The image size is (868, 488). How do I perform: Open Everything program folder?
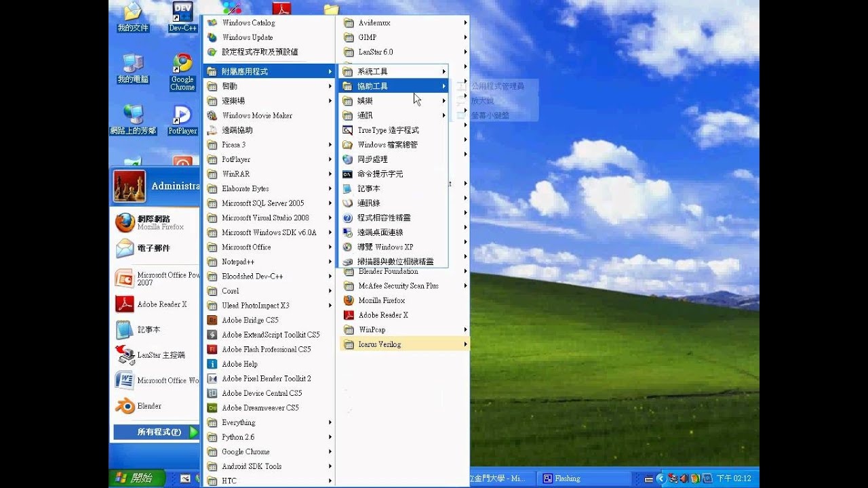coord(269,422)
